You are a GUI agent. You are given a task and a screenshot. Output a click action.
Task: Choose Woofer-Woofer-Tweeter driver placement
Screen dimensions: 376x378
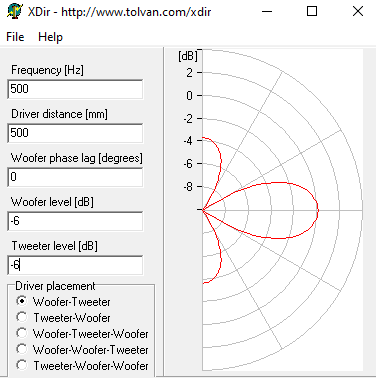click(82, 350)
